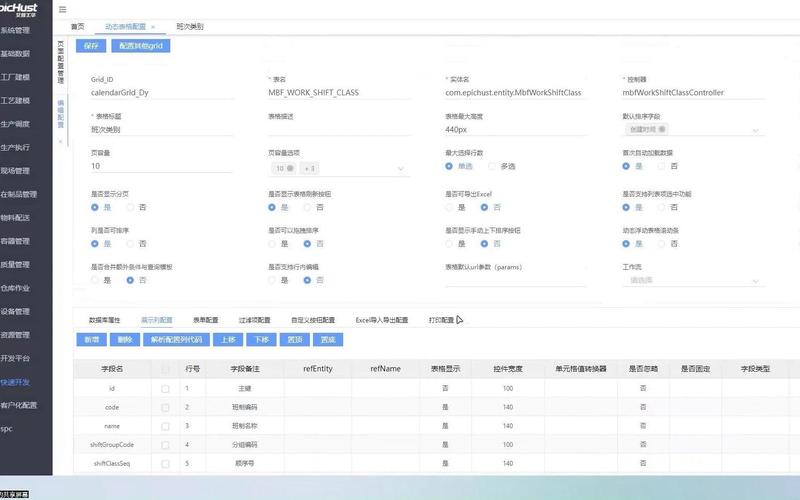
Task: Remove the 10 tag in 页容量选项
Action: point(290,168)
